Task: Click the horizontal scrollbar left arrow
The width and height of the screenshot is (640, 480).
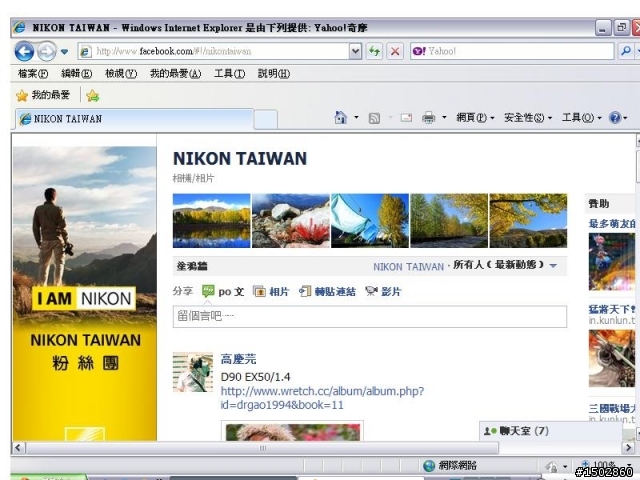Action: [x=18, y=448]
